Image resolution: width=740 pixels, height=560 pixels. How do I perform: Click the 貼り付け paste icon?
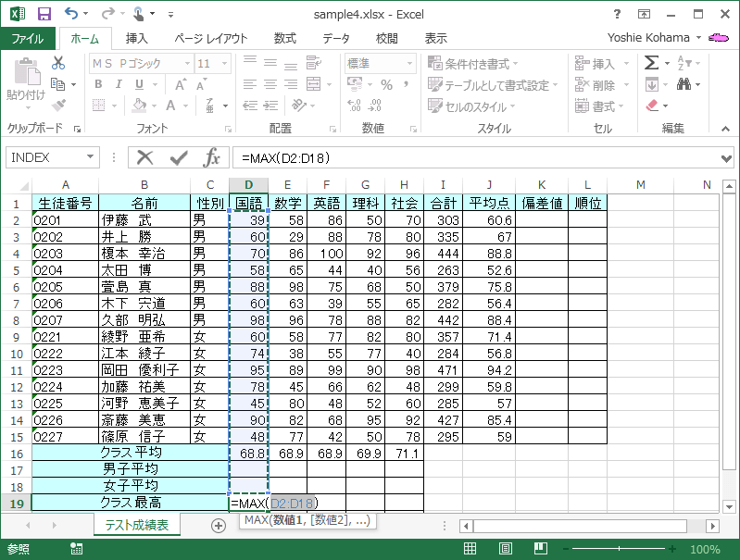(26, 73)
